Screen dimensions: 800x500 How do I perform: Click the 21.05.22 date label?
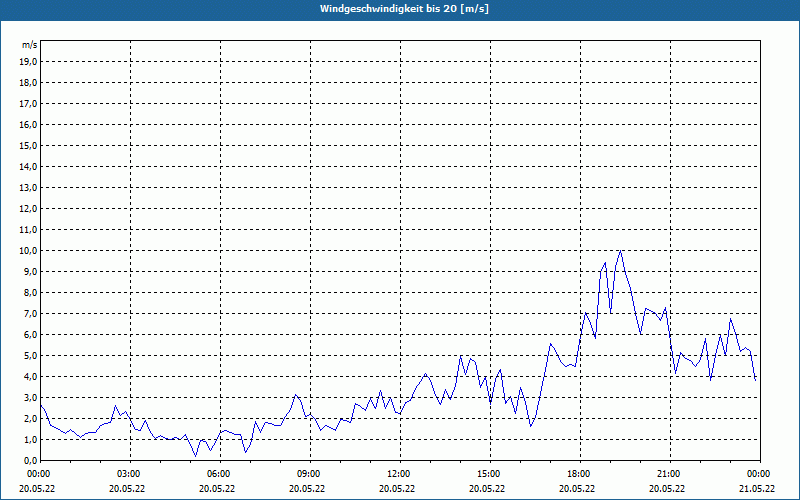[x=757, y=488]
